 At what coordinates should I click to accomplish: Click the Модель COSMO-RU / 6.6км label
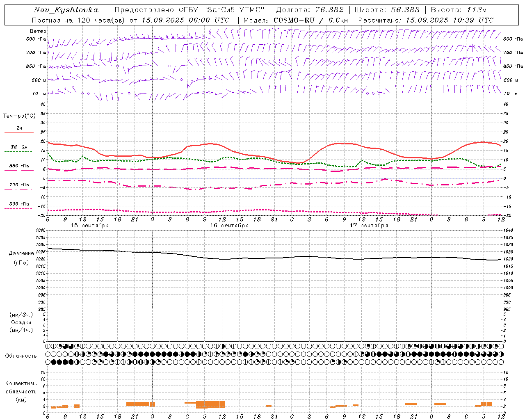click(296, 20)
